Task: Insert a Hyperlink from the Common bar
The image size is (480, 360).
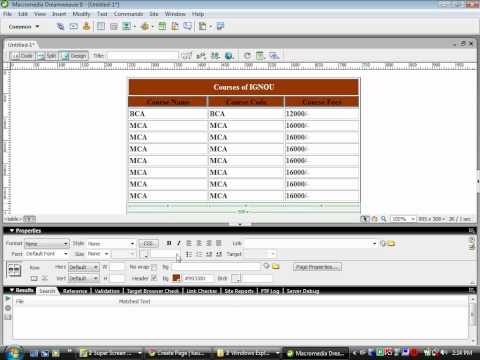Action: point(60,27)
